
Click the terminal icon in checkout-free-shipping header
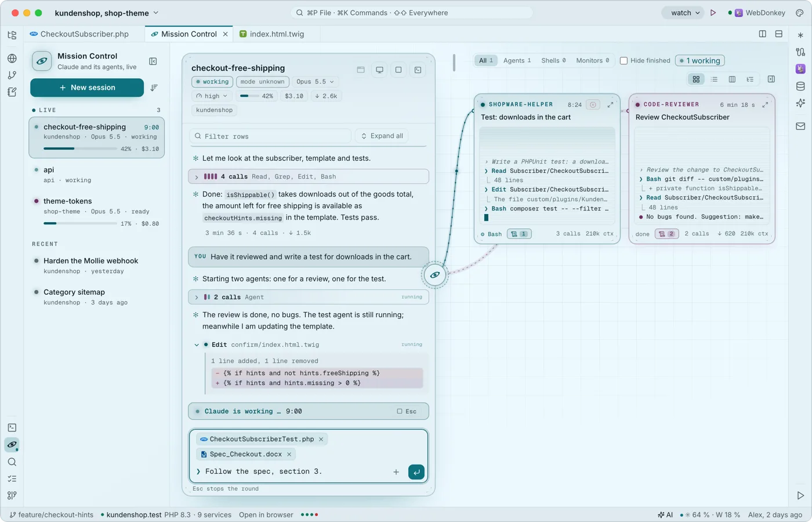(418, 70)
